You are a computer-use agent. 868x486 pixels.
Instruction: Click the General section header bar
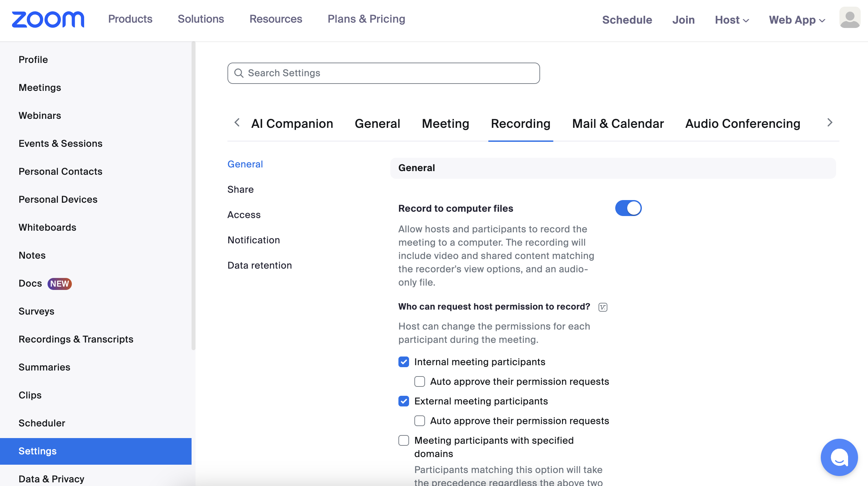[x=613, y=168]
